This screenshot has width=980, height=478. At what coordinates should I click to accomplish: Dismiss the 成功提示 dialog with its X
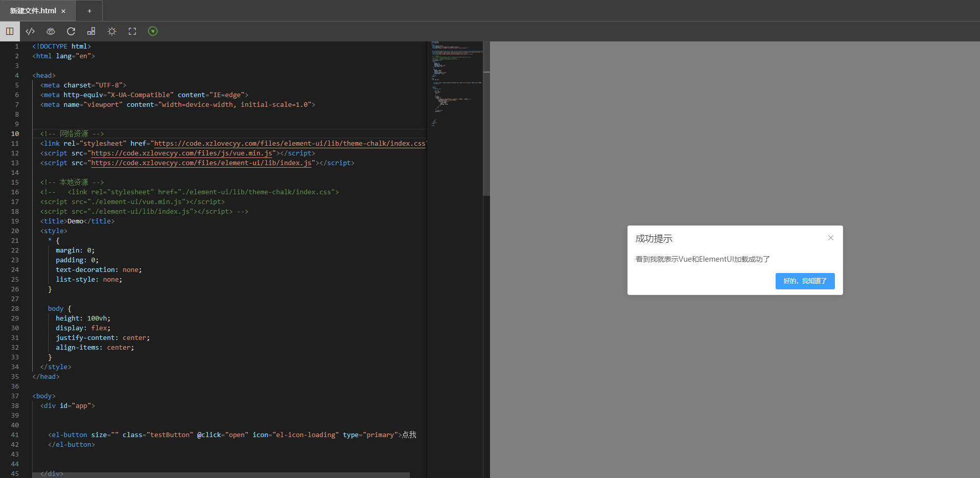click(830, 238)
